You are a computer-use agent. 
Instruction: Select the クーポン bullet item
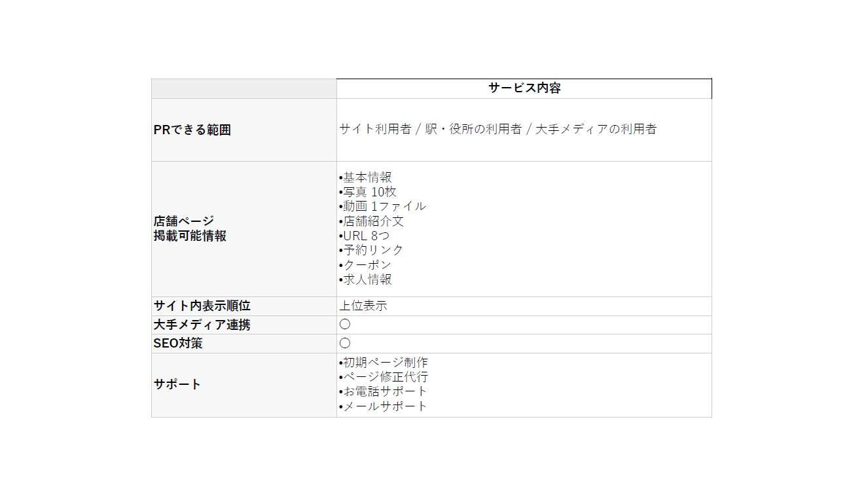(365, 265)
